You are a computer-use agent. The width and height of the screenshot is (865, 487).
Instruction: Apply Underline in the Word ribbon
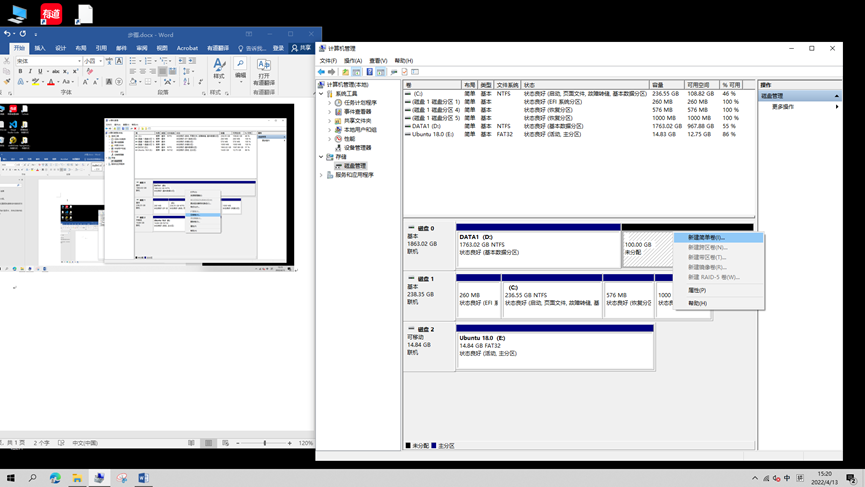point(40,72)
